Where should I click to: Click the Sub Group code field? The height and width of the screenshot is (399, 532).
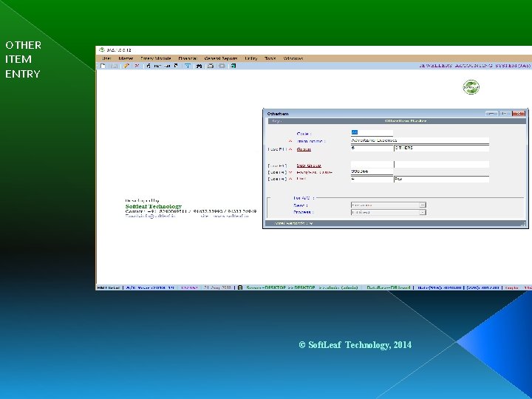tap(372, 165)
